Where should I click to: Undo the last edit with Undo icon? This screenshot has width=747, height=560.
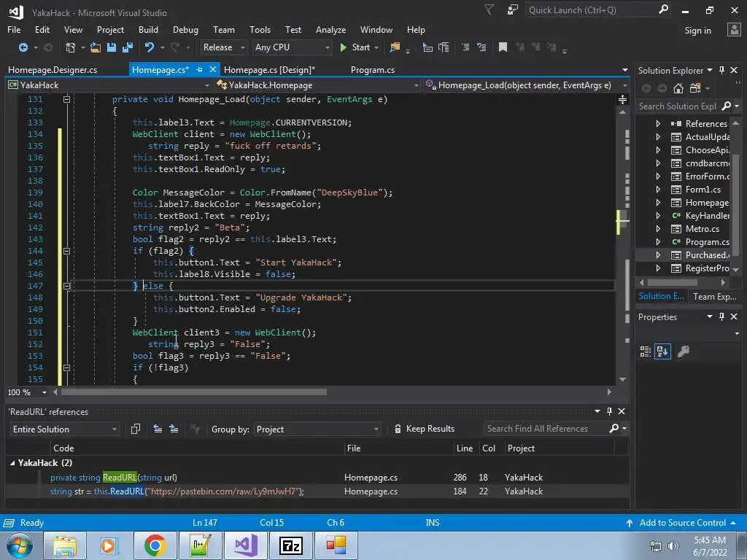[150, 47]
